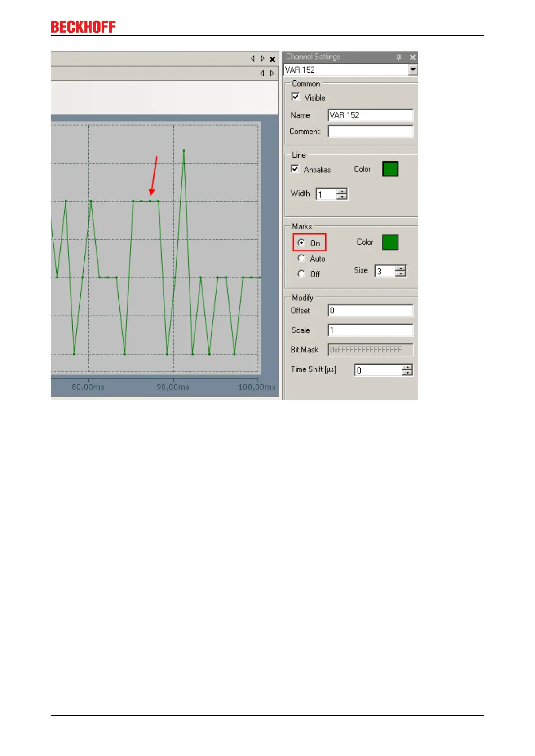Open the Marks color swatch
This screenshot has width=535, height=756.
click(390, 242)
